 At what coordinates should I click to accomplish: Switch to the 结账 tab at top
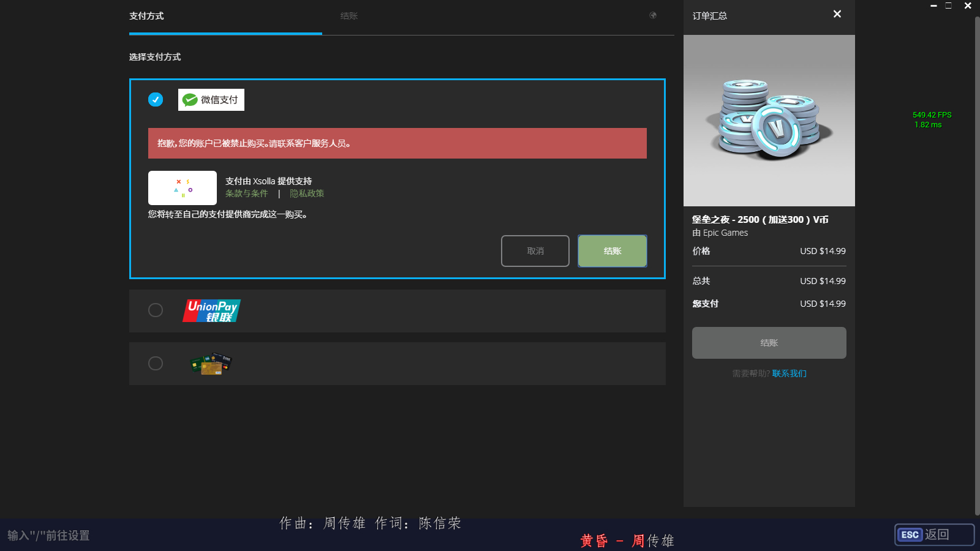[349, 16]
